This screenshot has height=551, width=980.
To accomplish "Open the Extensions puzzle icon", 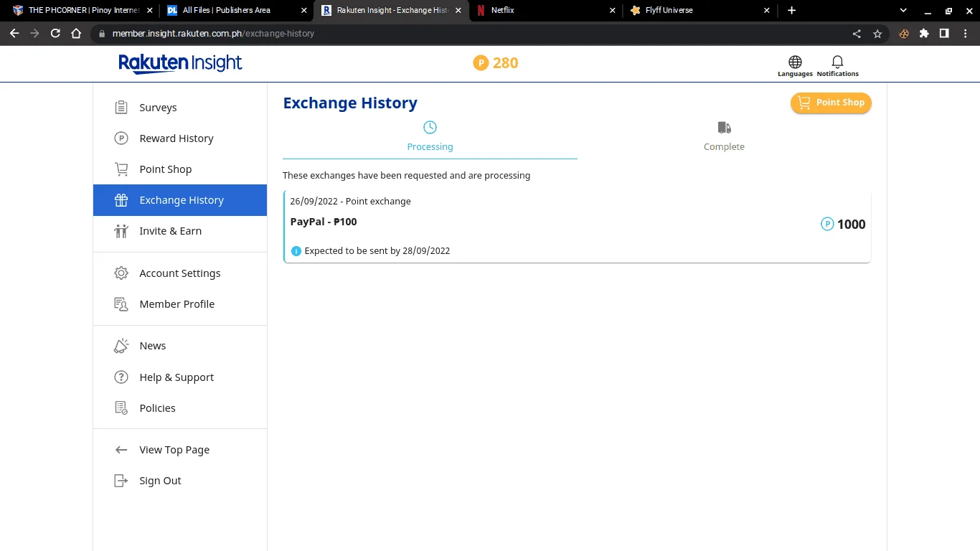I will click(x=924, y=34).
